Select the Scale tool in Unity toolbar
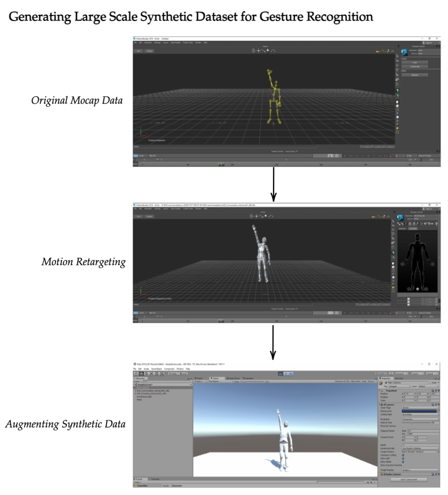Image resolution: width=448 pixels, height=495 pixels. [x=151, y=373]
